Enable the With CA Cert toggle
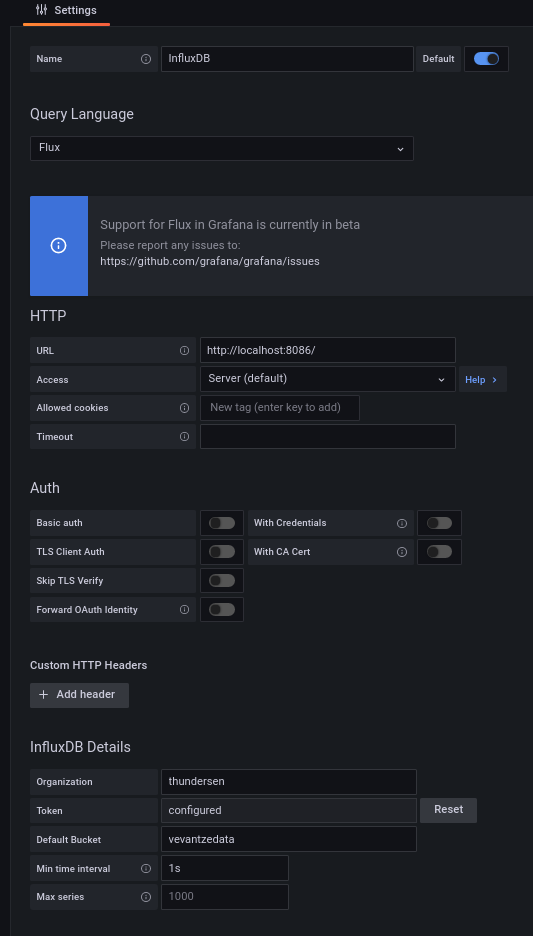The height and width of the screenshot is (936, 533). (439, 552)
